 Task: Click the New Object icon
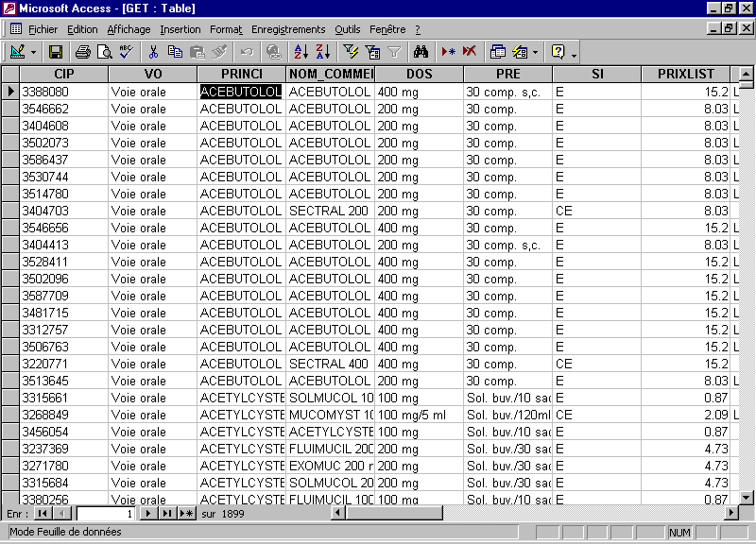coord(520,52)
